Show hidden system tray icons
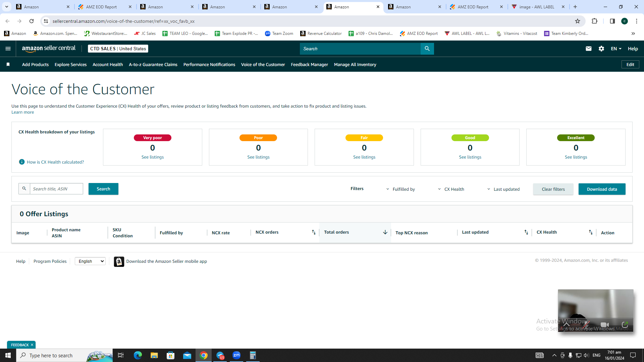This screenshot has width=644, height=362. point(554,355)
